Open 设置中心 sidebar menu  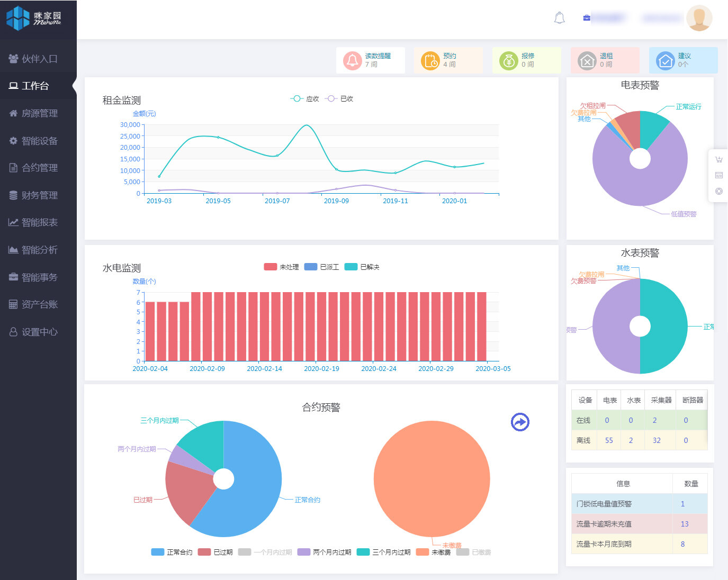pyautogui.click(x=38, y=332)
